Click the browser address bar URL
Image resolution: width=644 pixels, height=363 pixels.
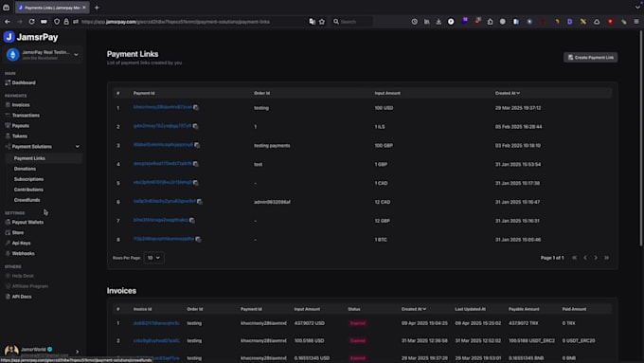point(176,22)
